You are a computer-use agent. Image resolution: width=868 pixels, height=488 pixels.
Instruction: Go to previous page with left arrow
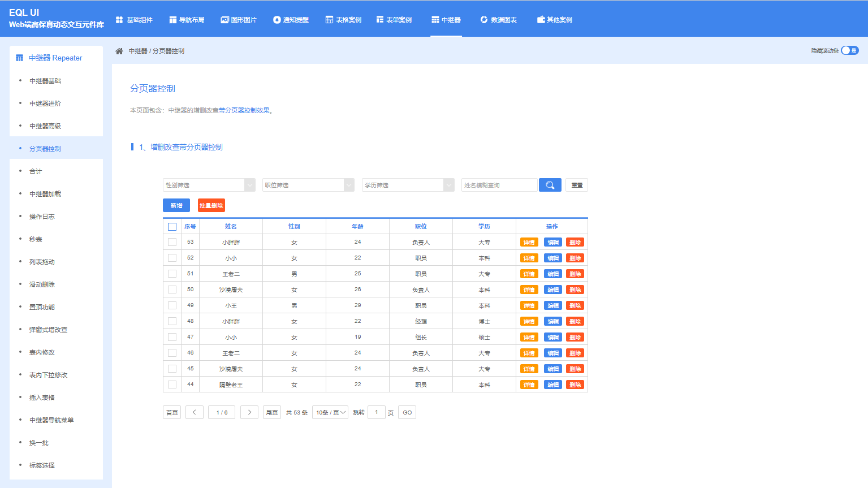[194, 412]
